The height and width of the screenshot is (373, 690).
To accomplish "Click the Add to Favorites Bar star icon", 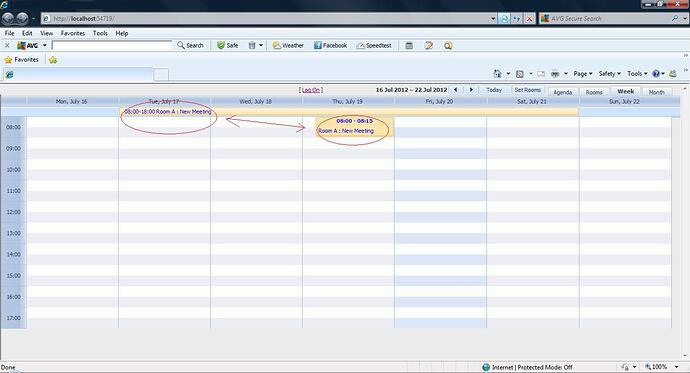I will [x=53, y=60].
